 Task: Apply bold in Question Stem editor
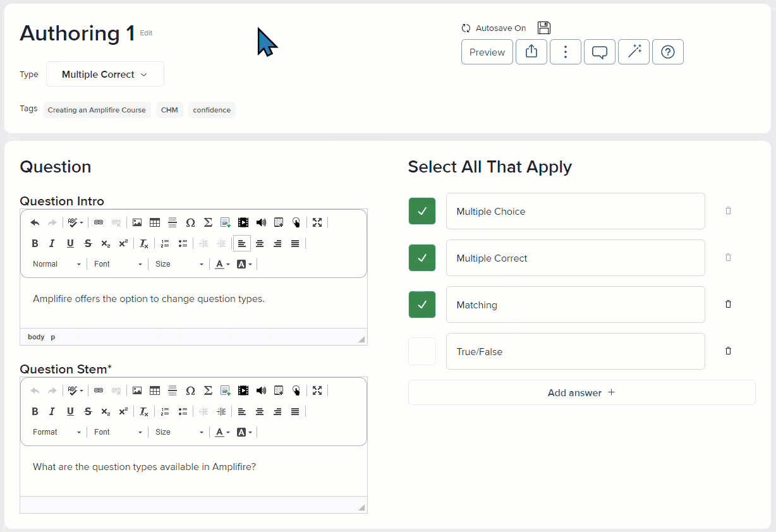(35, 411)
